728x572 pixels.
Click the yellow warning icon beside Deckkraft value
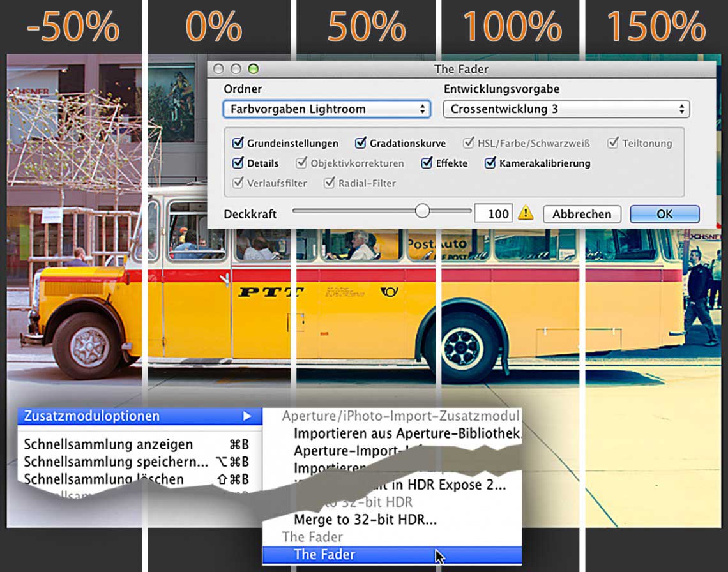(x=526, y=213)
